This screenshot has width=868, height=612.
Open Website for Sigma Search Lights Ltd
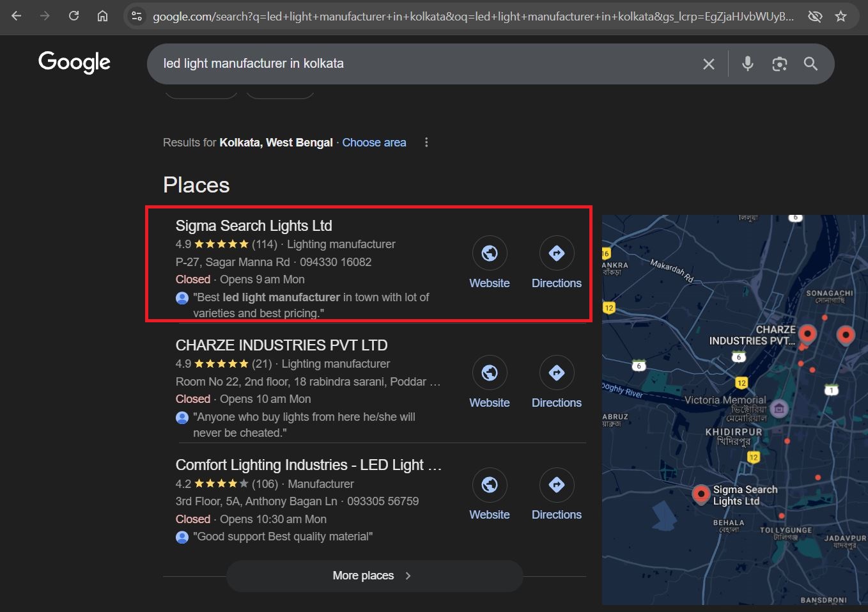pos(490,253)
